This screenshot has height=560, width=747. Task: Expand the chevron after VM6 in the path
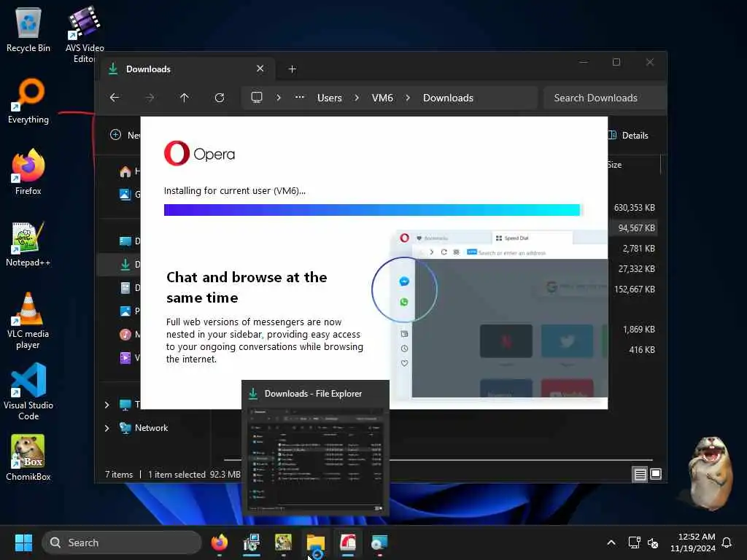pyautogui.click(x=408, y=98)
